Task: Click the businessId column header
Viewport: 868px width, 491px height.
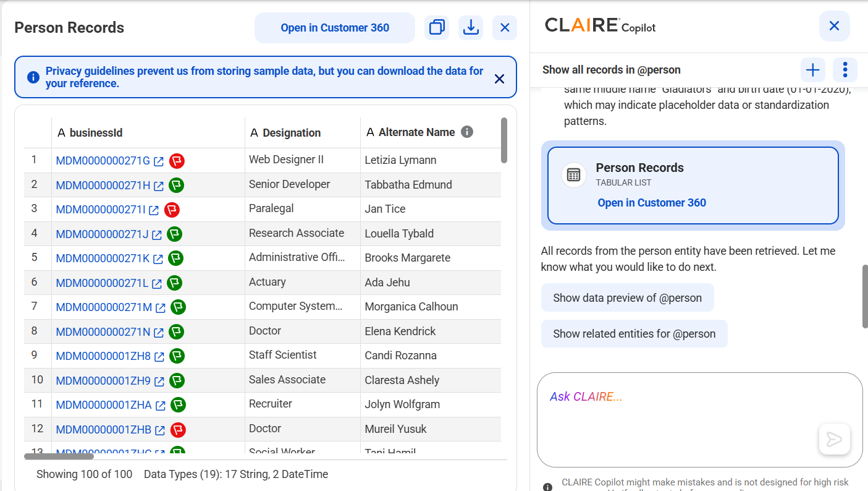Action: point(148,132)
